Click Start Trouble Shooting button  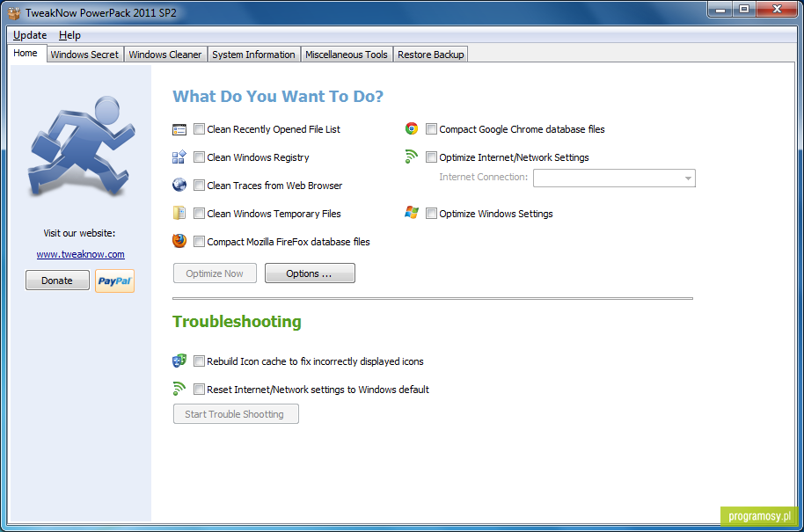[x=236, y=414]
